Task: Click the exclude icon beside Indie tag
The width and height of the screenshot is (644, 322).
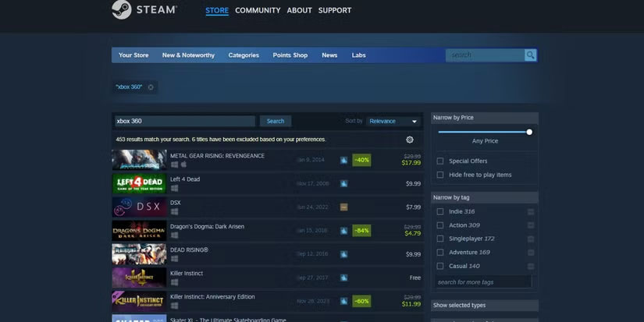Action: click(531, 211)
